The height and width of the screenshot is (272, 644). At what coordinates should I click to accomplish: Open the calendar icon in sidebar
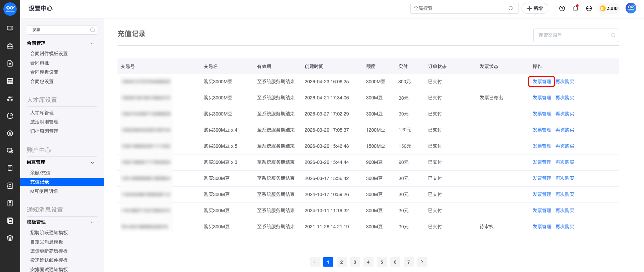10,81
